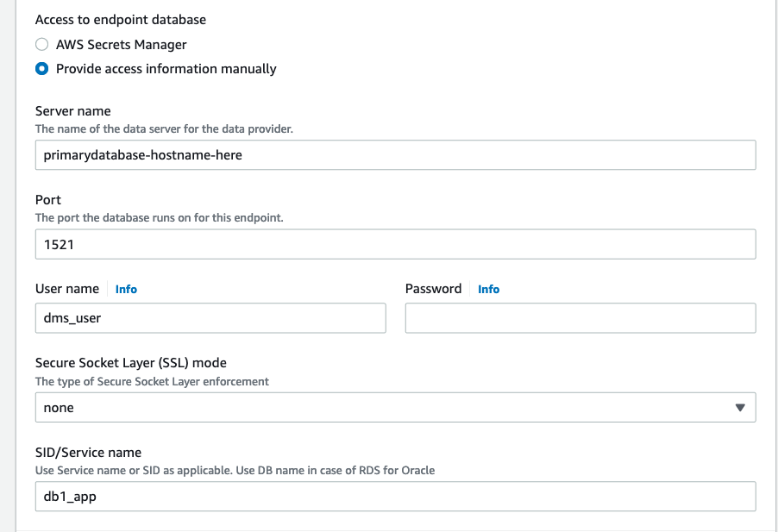Screen dimensions: 778x532
Task: Click the SSL mode dropdown arrow icon
Action: [739, 408]
